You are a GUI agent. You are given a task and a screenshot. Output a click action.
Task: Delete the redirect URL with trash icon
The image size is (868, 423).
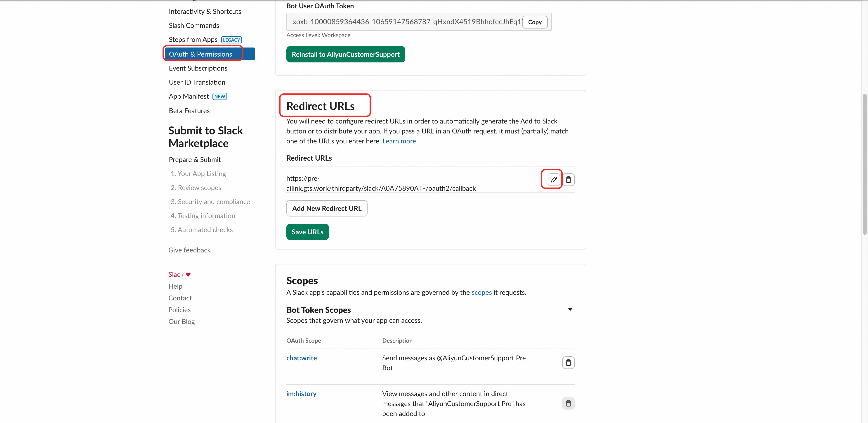(x=568, y=179)
